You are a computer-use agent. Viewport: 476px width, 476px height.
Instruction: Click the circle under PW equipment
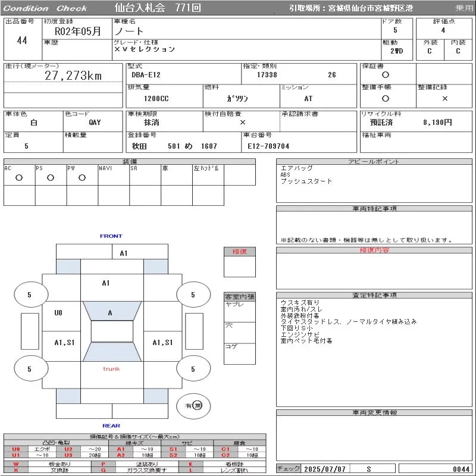(x=82, y=178)
